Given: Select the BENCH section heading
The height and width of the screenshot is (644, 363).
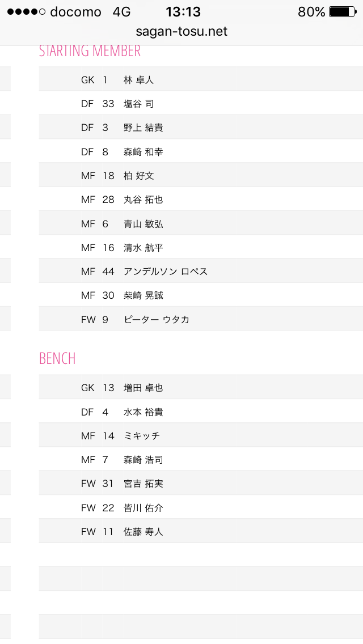Looking at the screenshot, I should pos(57,359).
